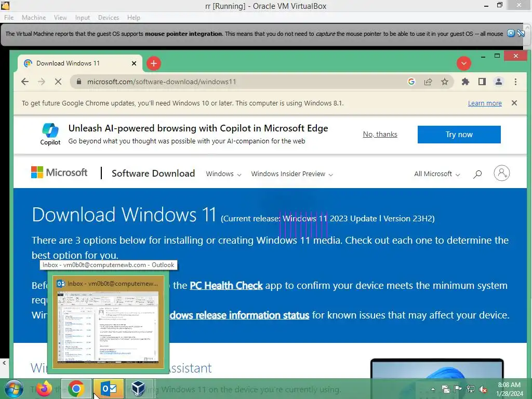Open VirtualBox Machine menu
This screenshot has height=399, width=532.
34,18
